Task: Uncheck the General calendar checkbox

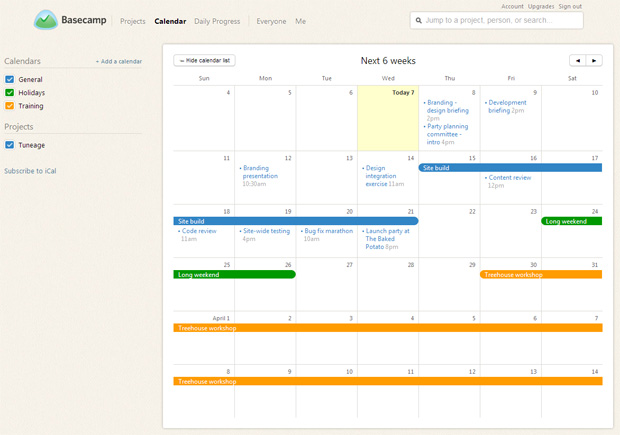Action: pos(10,79)
